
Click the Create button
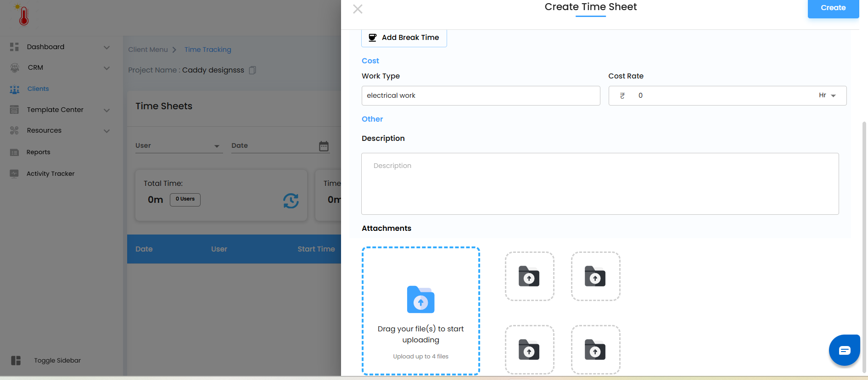click(833, 8)
